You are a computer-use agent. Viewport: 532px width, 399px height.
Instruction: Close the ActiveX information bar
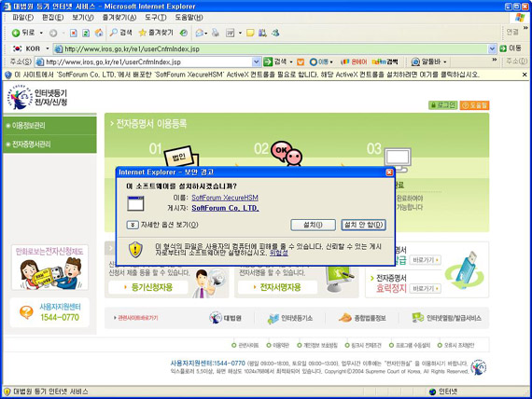525,75
